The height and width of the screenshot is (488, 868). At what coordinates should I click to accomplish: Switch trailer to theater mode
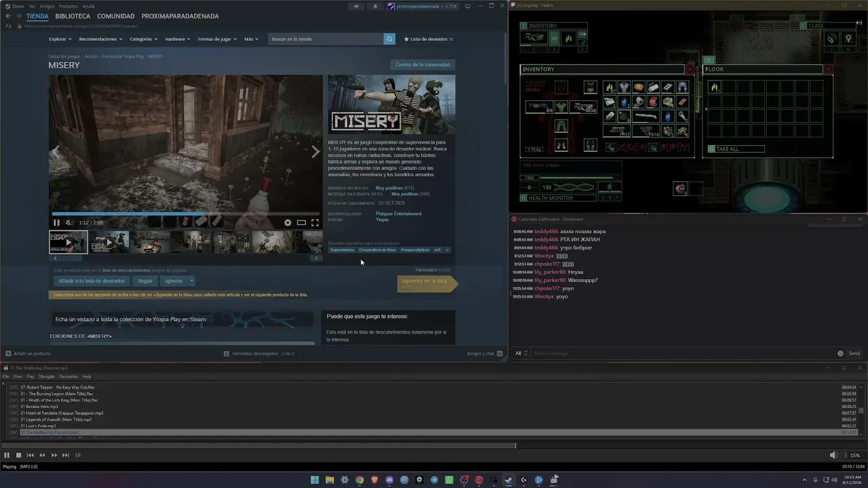(x=301, y=222)
